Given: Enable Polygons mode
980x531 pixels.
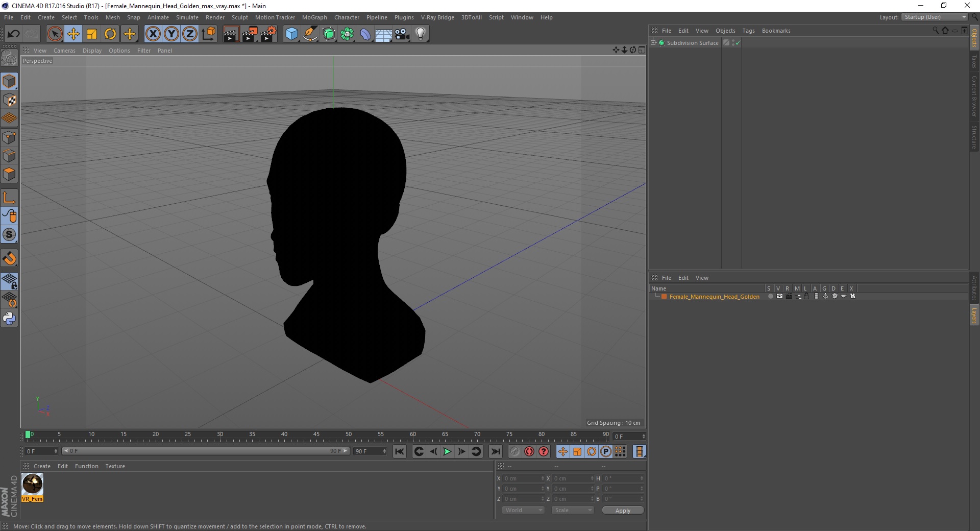Looking at the screenshot, I should 9,174.
